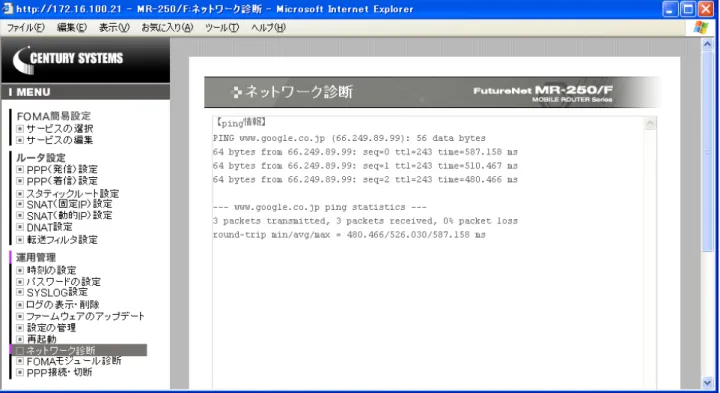Open PPP(発信)設定 page

pyautogui.click(x=62, y=169)
